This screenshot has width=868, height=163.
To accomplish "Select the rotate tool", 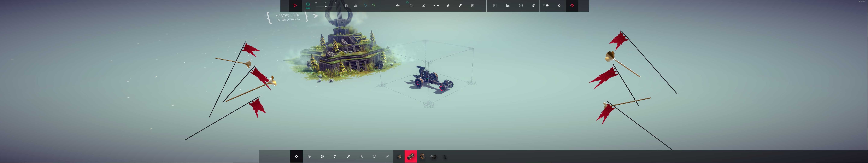I will [411, 5].
